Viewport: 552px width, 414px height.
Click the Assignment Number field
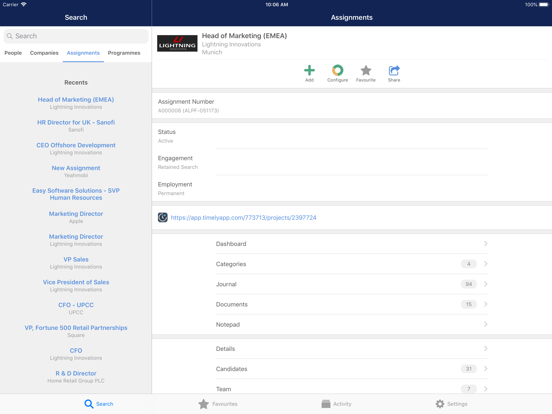click(352, 106)
